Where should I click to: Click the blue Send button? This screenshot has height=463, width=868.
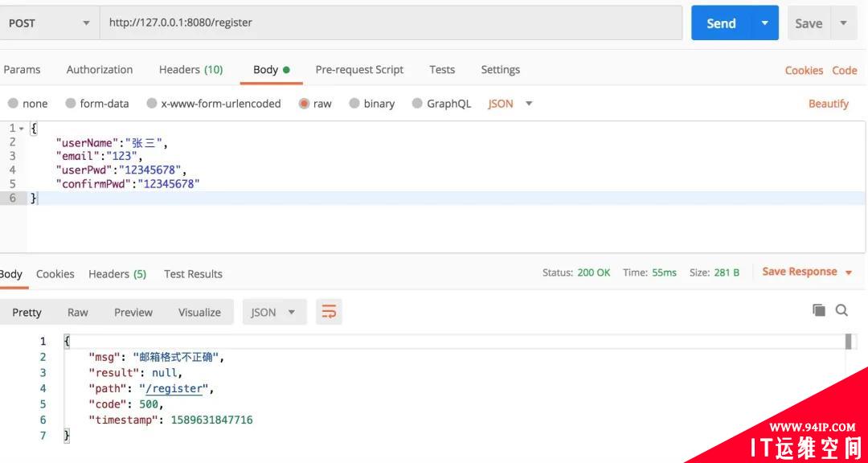721,23
